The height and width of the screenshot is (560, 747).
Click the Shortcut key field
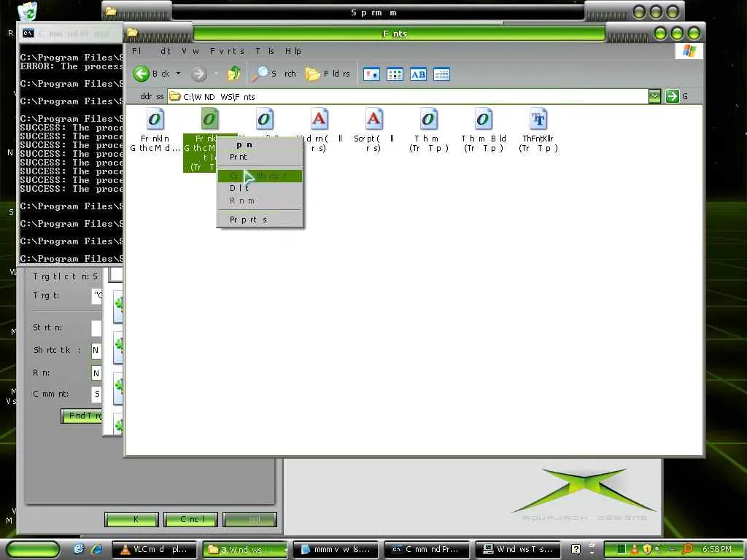pos(97,351)
